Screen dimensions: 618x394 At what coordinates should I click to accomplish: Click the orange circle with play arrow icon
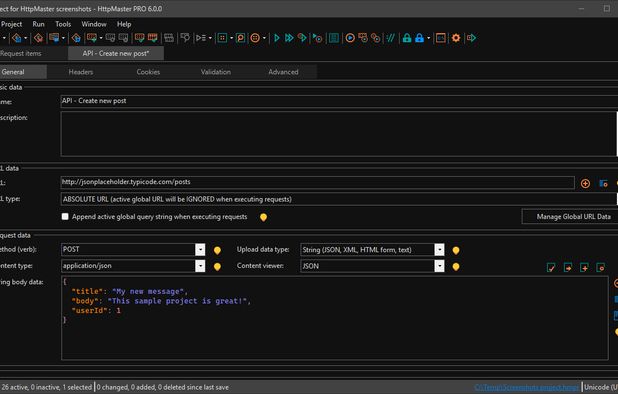[350, 38]
